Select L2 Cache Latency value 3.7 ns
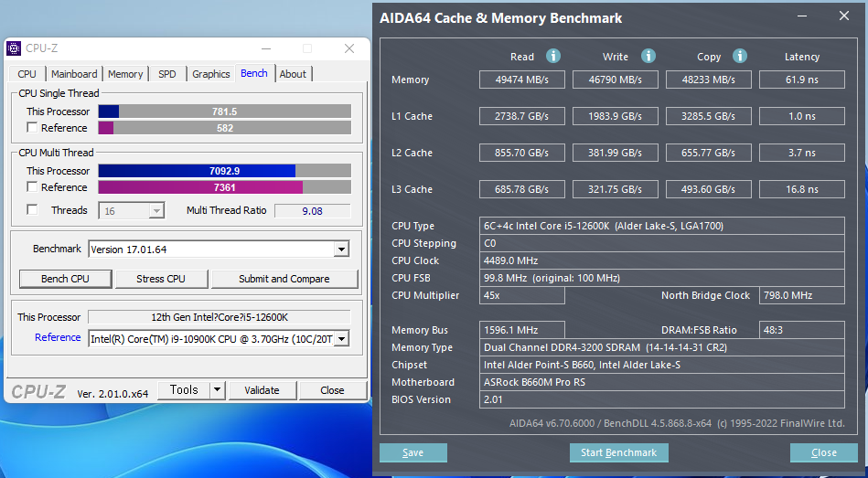Viewport: 868px width, 478px height. [x=802, y=153]
